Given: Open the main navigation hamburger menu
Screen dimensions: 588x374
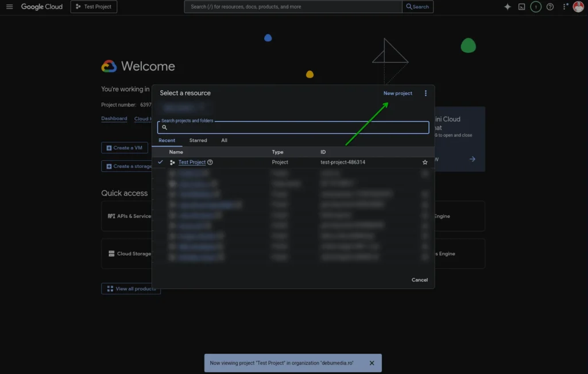Looking at the screenshot, I should click(9, 7).
